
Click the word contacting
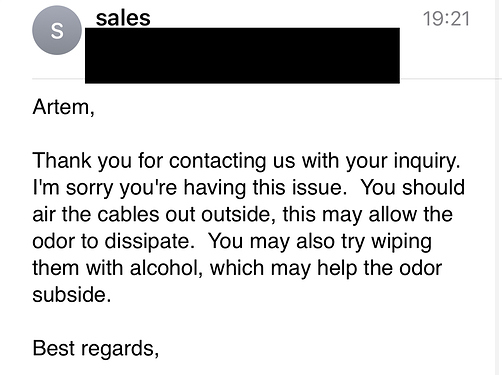click(217, 161)
